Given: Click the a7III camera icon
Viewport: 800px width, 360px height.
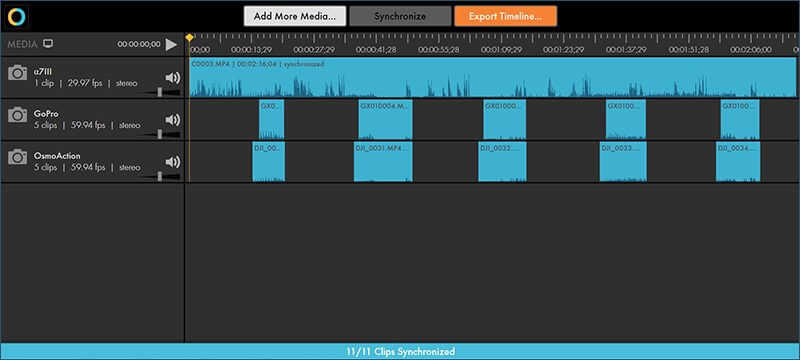Looking at the screenshot, I should (17, 73).
